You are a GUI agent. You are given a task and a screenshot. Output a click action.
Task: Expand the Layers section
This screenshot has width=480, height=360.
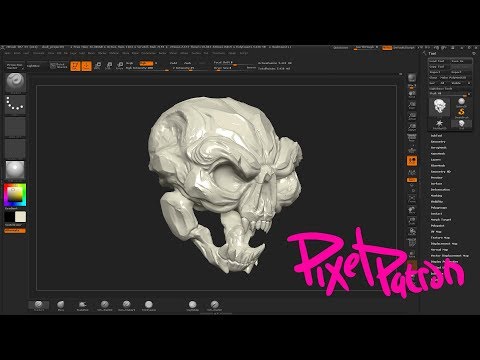click(436, 160)
